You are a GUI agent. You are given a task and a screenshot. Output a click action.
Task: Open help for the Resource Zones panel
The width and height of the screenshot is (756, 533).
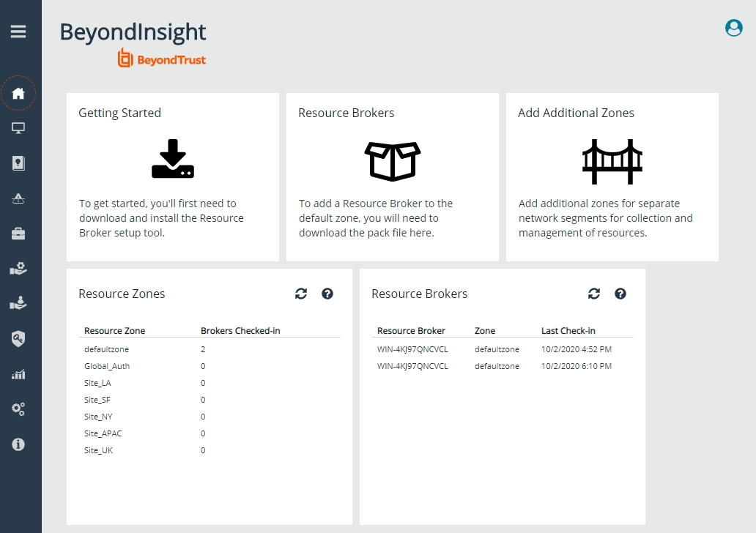(327, 294)
